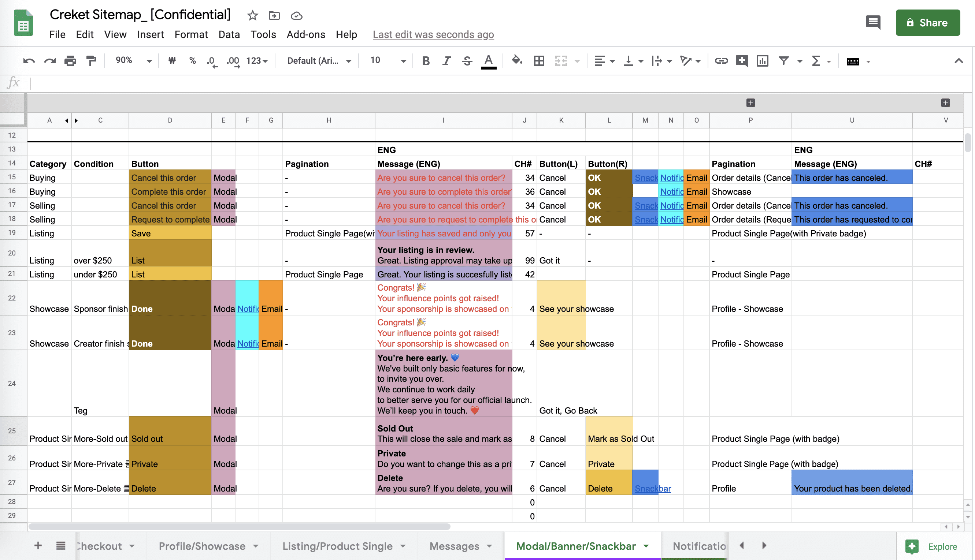Screen dimensions: 975x560
Task: Open the text color picker
Action: 489,61
